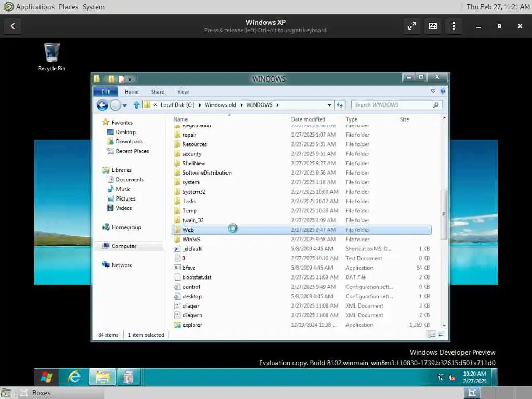Open Boxes keyboard shortcuts button
Viewport: 532px width, 399px height.
[433, 26]
